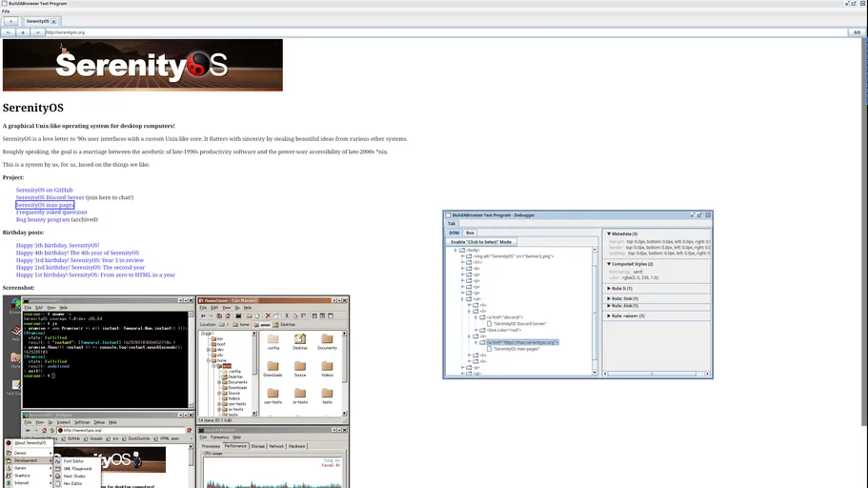The height and width of the screenshot is (488, 868).
Task: Reload the page with the refresh button
Action: (23, 32)
